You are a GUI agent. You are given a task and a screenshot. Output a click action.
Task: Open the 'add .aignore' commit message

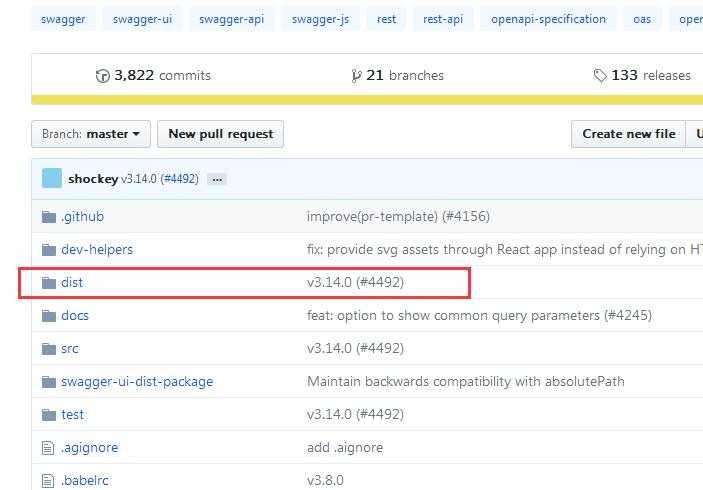click(x=345, y=447)
